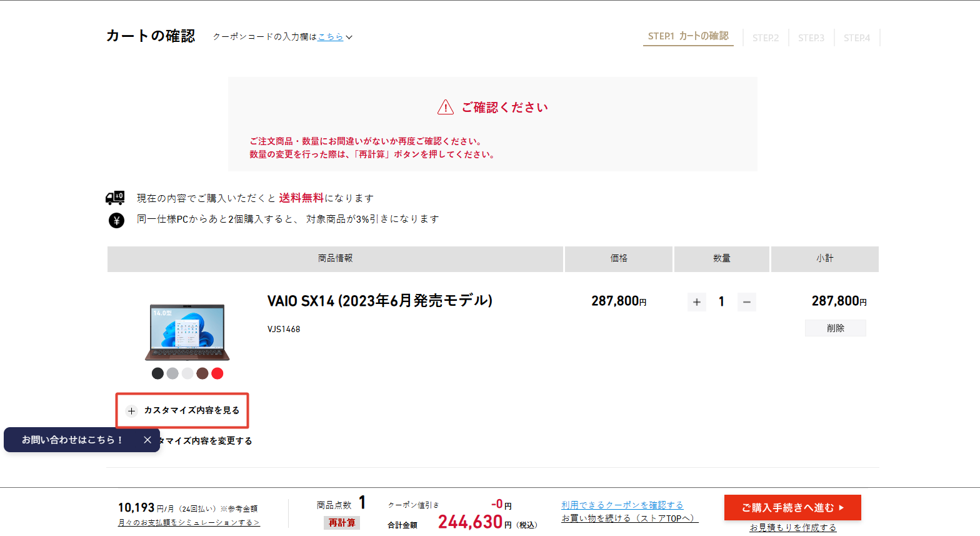
Task: Open coupon code こちら link
Action: coord(331,37)
